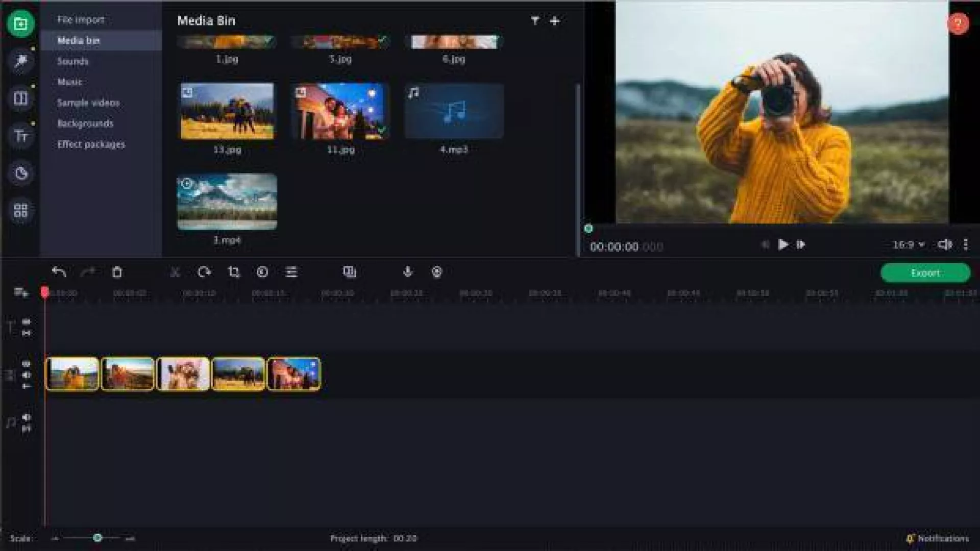980x551 pixels.
Task: Open the Transitions tab in sidebar
Action: click(x=20, y=98)
